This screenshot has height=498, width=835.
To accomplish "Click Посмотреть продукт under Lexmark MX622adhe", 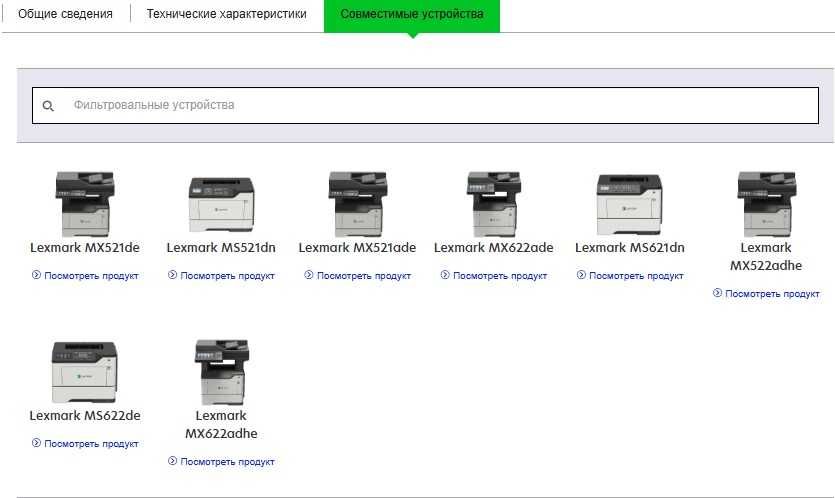I will tap(222, 461).
